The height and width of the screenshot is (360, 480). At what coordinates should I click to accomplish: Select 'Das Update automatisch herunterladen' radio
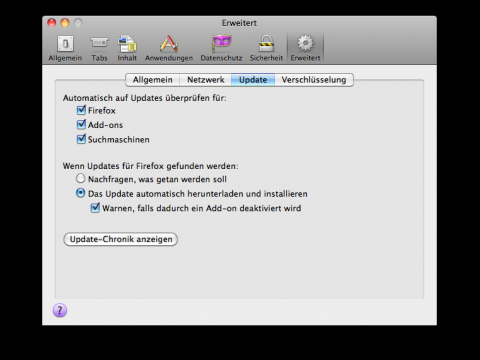[x=80, y=193]
